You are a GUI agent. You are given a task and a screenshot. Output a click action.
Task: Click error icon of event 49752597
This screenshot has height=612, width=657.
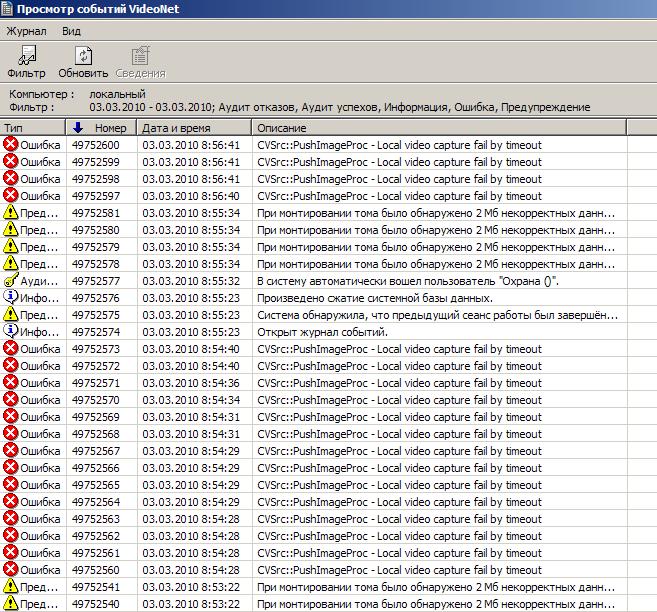click(10, 196)
